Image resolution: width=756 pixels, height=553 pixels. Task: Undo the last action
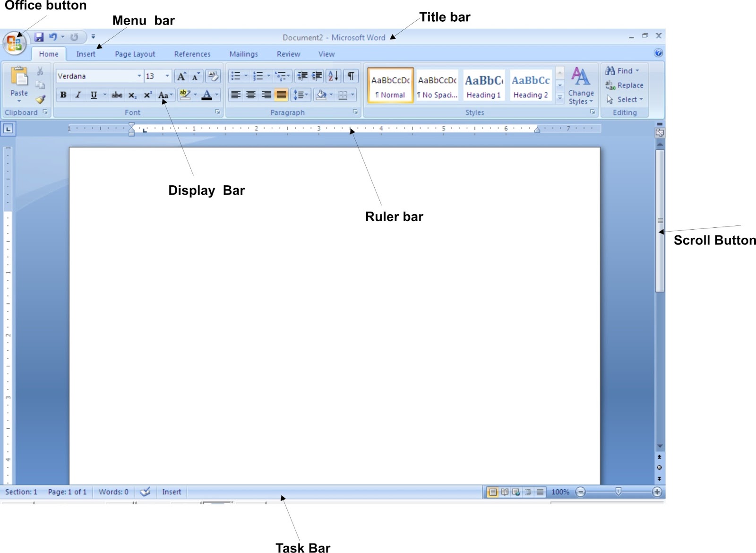(53, 37)
